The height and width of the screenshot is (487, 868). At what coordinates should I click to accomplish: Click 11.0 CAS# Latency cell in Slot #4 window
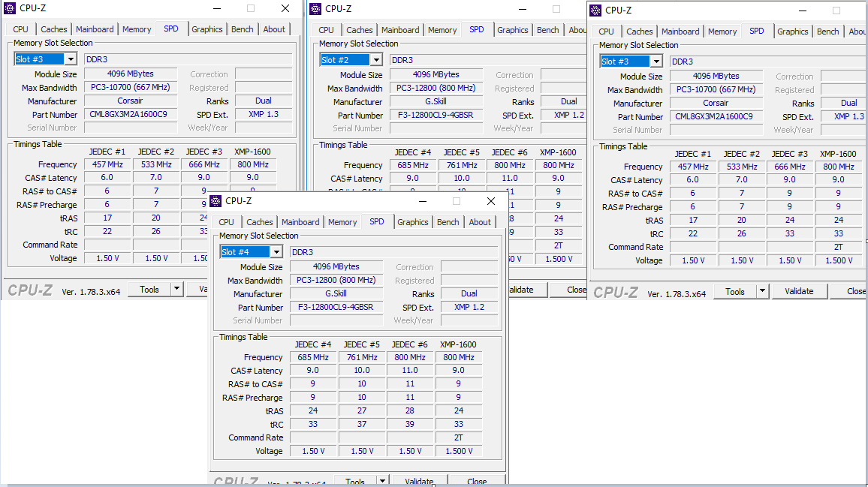pos(410,370)
